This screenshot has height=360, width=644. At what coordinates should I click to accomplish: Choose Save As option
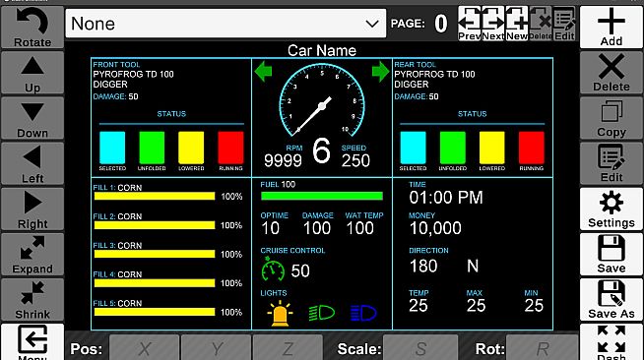coord(612,300)
